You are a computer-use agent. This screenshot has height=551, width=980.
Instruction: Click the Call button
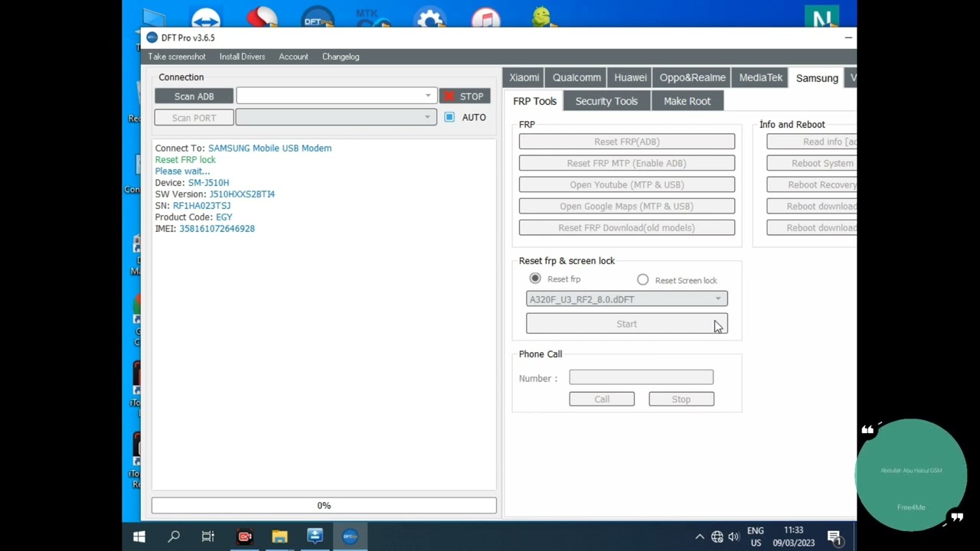[602, 399]
